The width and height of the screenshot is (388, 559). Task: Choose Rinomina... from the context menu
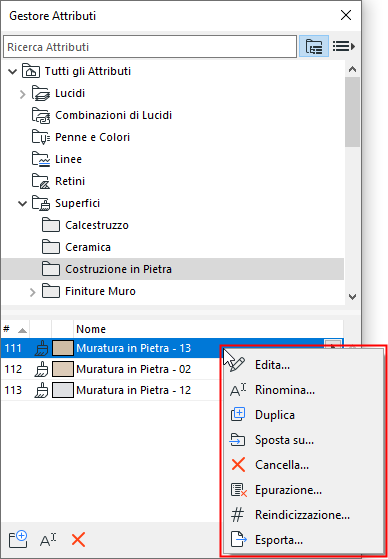click(303, 390)
